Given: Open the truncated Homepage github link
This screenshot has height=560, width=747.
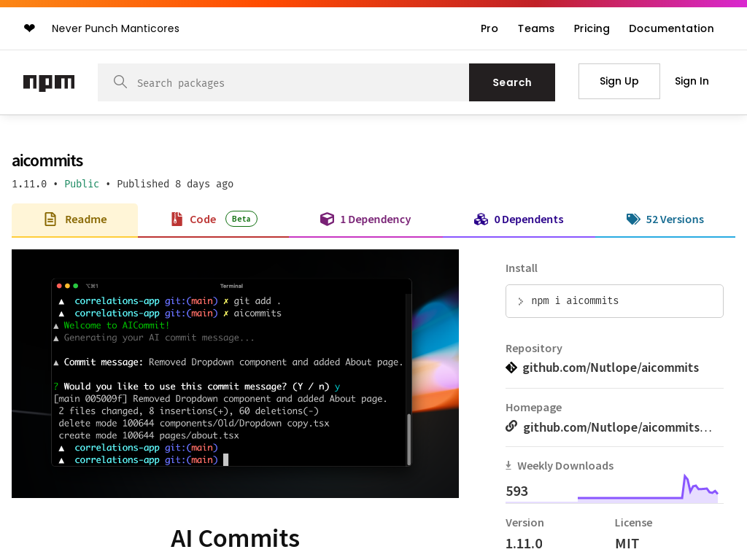Looking at the screenshot, I should (x=617, y=427).
